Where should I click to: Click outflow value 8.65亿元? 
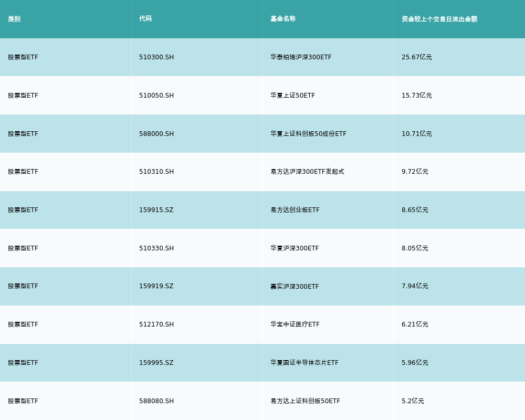415,210
